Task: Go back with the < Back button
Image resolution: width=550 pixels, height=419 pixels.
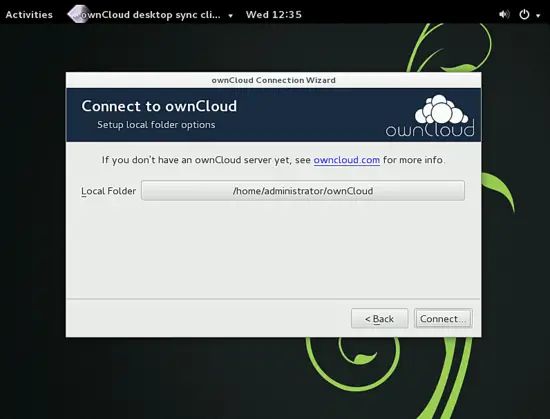Action: pyautogui.click(x=380, y=318)
